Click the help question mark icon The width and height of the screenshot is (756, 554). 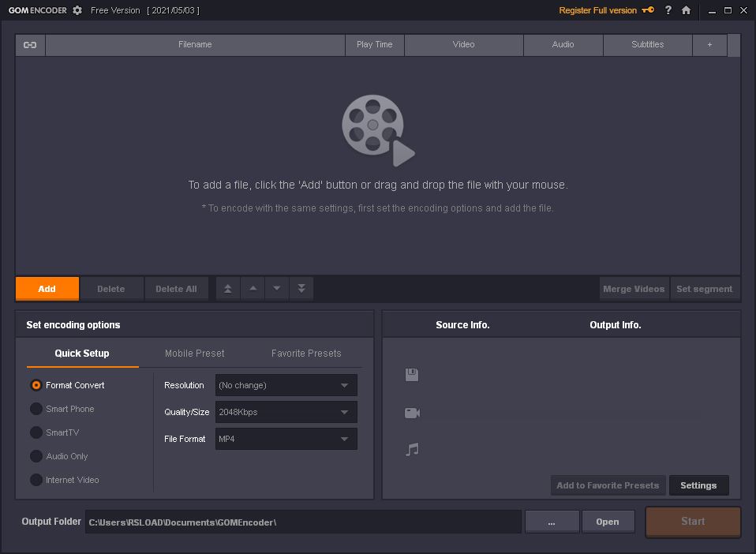point(668,10)
